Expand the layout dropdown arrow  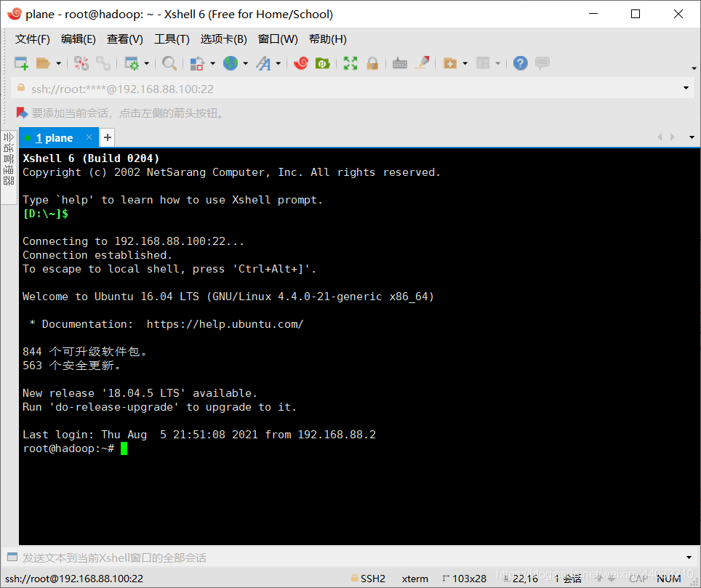pos(497,63)
